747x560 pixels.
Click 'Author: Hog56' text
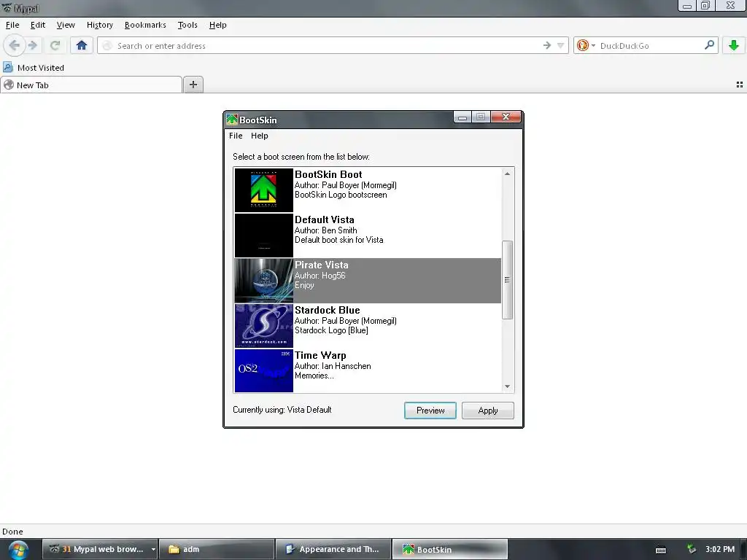point(320,275)
